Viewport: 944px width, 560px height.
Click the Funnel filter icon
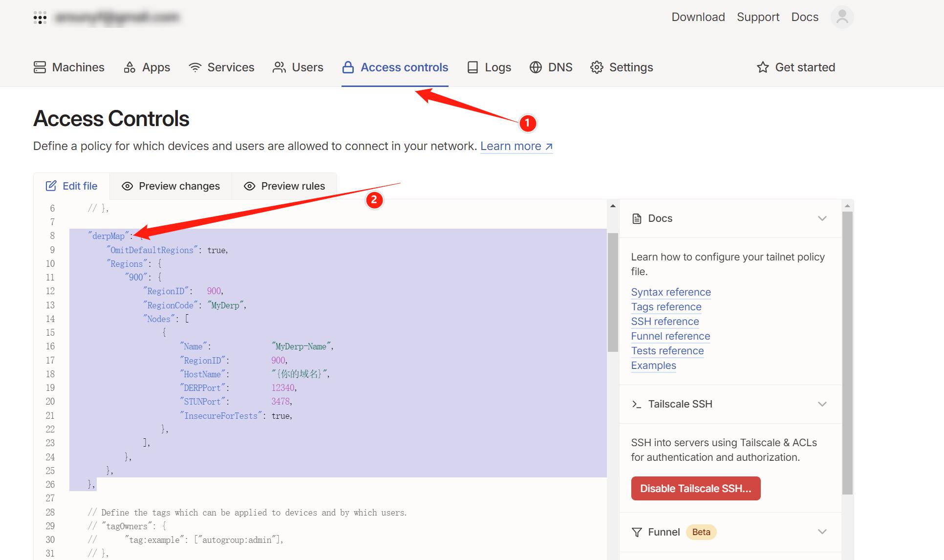(x=637, y=532)
